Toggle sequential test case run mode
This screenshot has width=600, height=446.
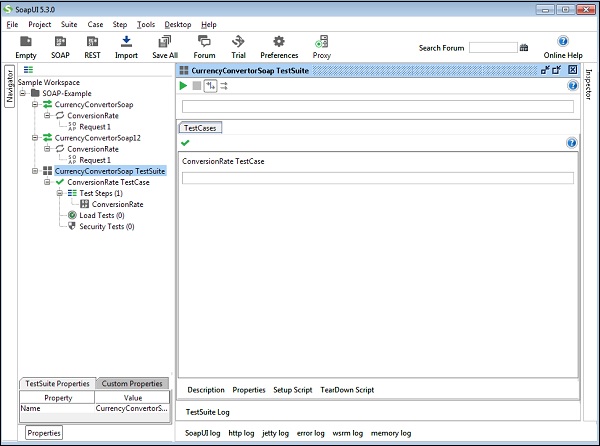(x=210, y=86)
